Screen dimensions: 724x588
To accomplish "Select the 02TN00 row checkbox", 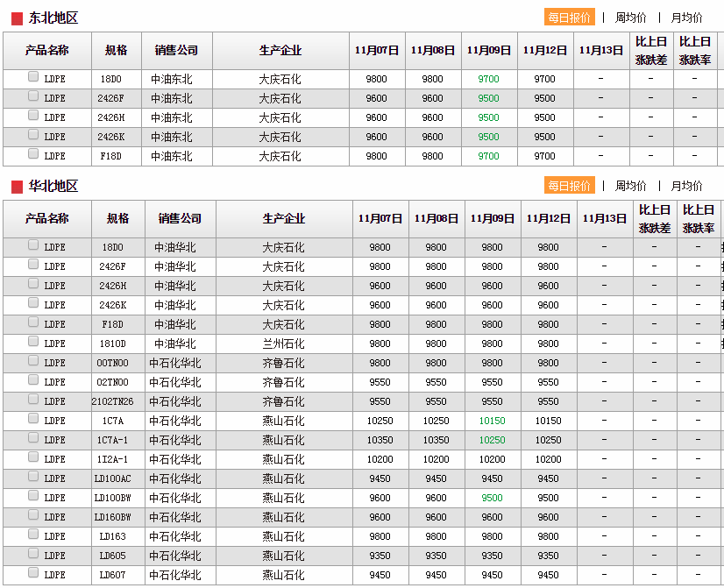I will click(x=32, y=379).
